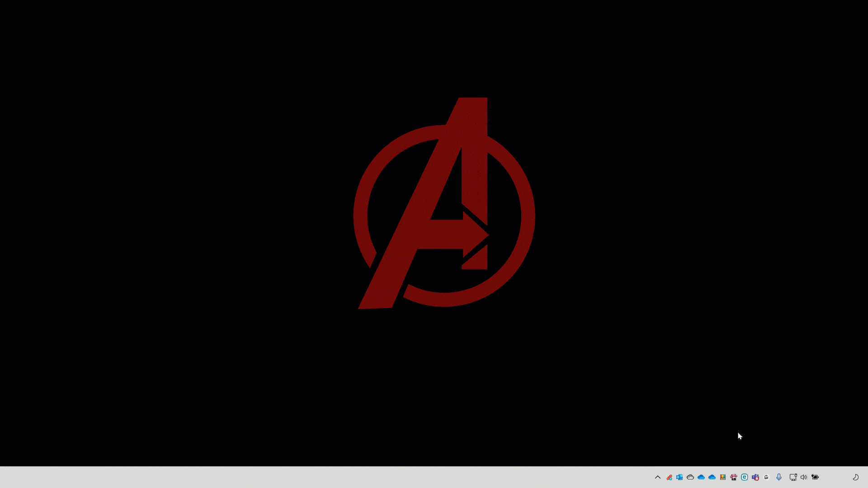
Task: Expand the hidden system tray icons chevron
Action: click(658, 477)
